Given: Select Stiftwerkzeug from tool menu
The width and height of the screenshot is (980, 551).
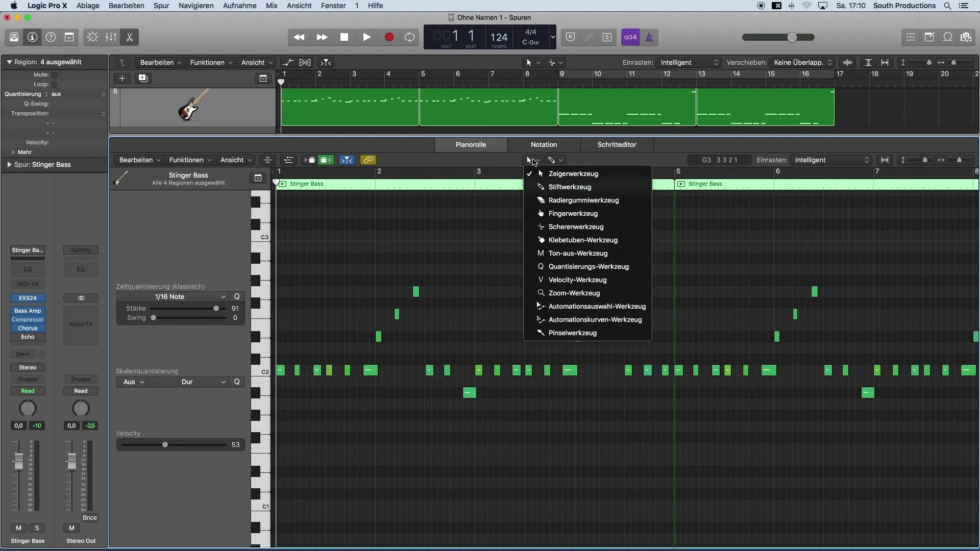Looking at the screenshot, I should click(587, 187).
